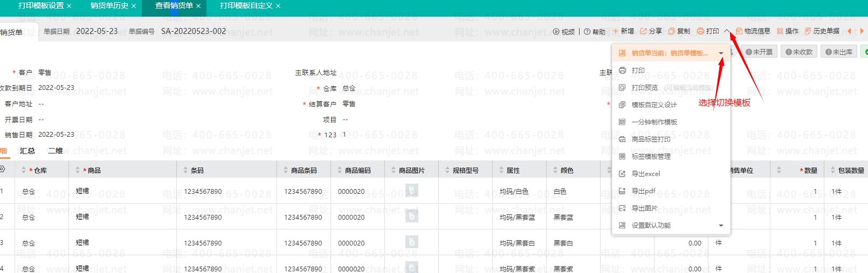Click the 结算客户 field value 零售
This screenshot has width=868, height=273.
point(349,104)
